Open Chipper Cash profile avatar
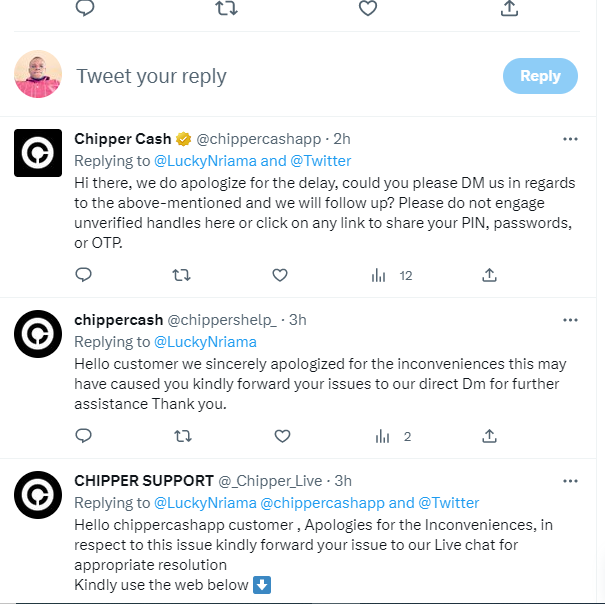 (x=38, y=153)
